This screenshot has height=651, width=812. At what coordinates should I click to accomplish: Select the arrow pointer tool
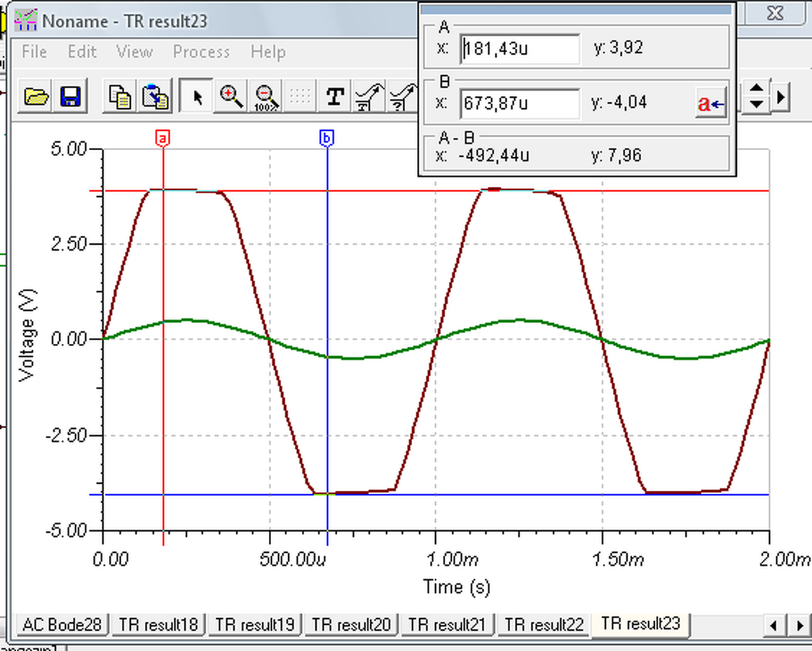196,97
